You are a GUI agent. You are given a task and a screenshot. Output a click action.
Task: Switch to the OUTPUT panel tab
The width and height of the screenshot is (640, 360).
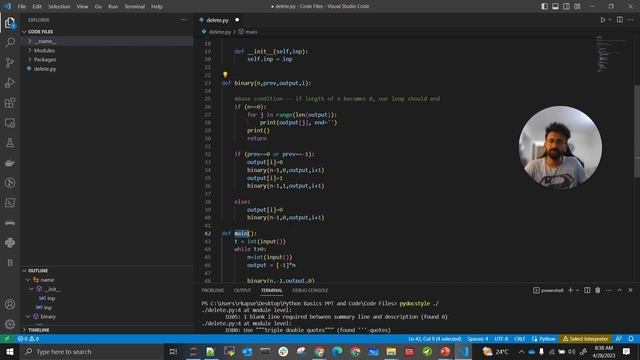(x=242, y=290)
